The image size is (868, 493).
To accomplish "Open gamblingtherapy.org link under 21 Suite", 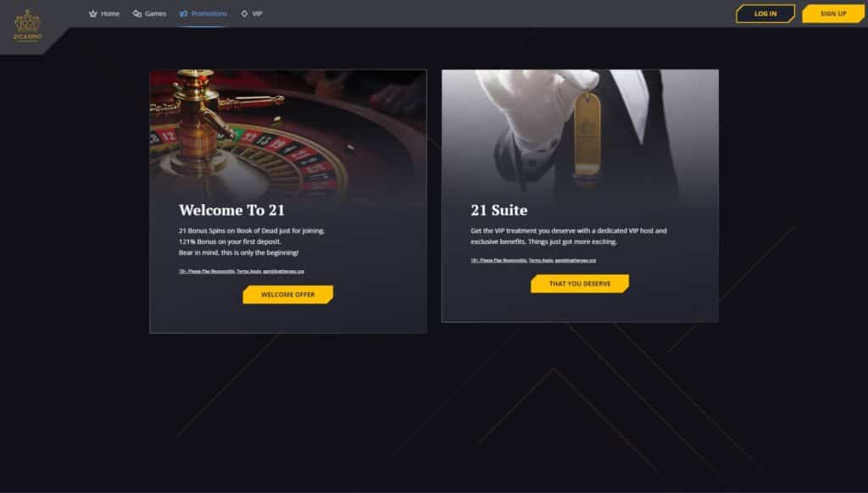I will click(576, 260).
